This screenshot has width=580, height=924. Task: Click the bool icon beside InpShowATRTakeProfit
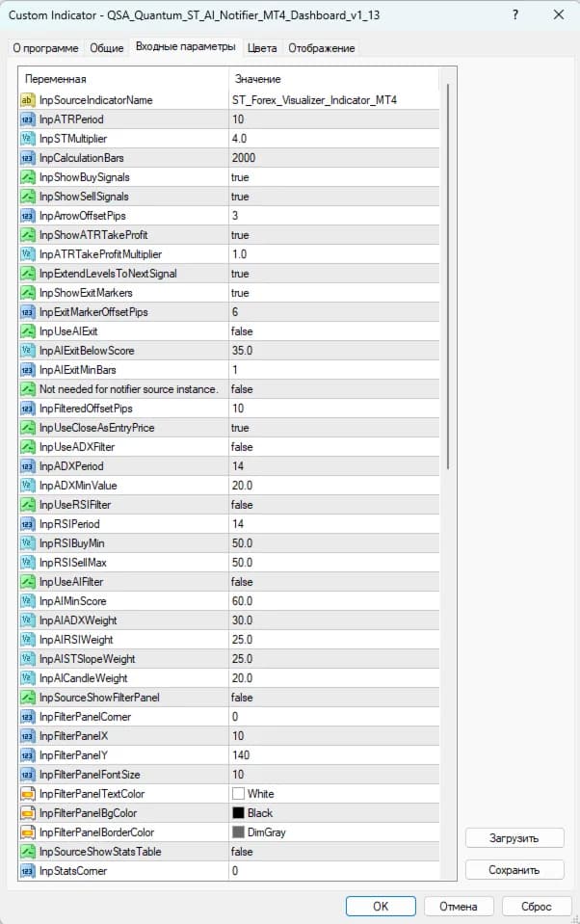tap(27, 235)
